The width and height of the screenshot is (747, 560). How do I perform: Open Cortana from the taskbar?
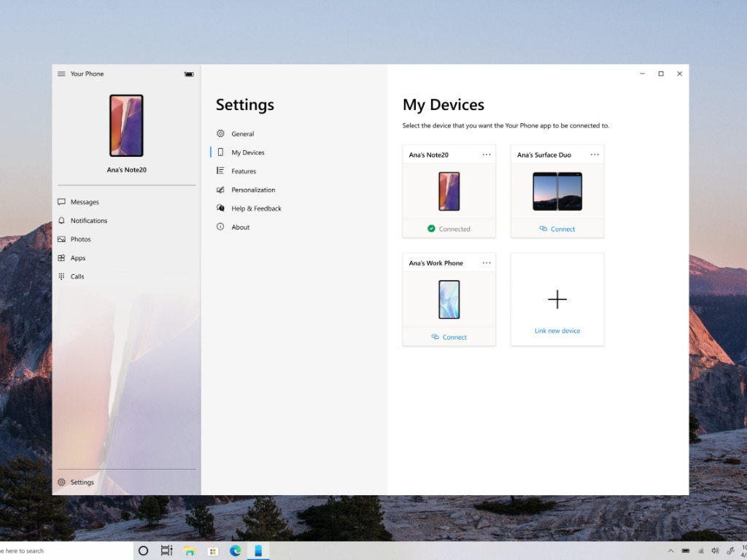pos(143,551)
